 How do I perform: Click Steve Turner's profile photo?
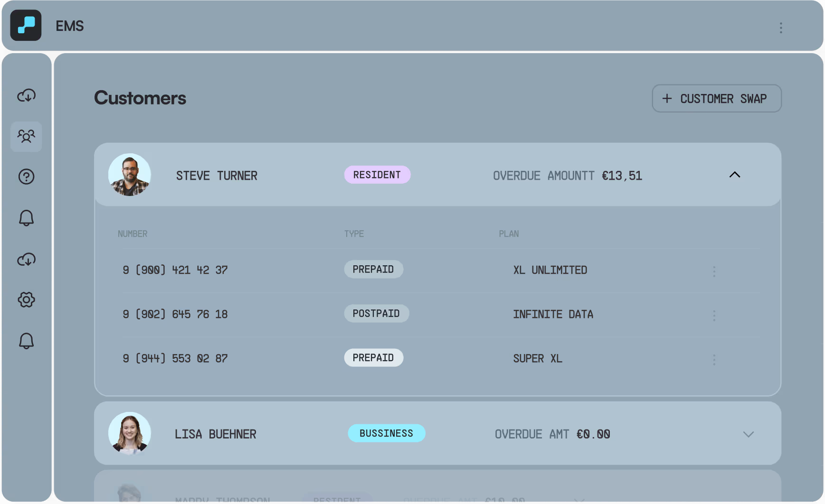(x=130, y=175)
